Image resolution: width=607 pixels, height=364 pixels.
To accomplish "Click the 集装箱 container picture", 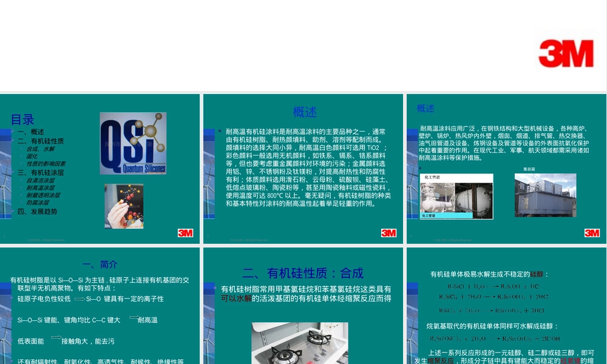I will tap(545, 195).
